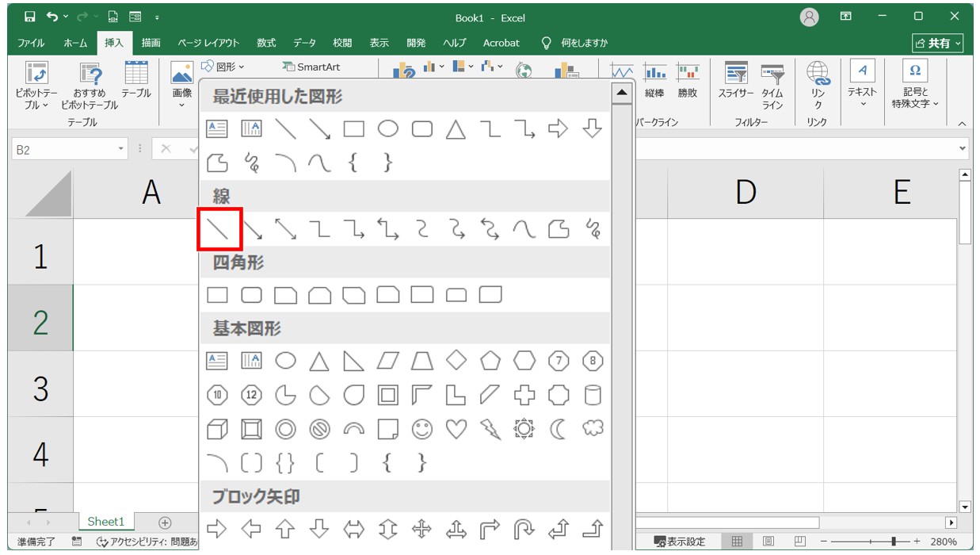This screenshot has width=980, height=555.
Task: Pick the four-way arrow in ブロック矢印
Action: click(x=422, y=528)
